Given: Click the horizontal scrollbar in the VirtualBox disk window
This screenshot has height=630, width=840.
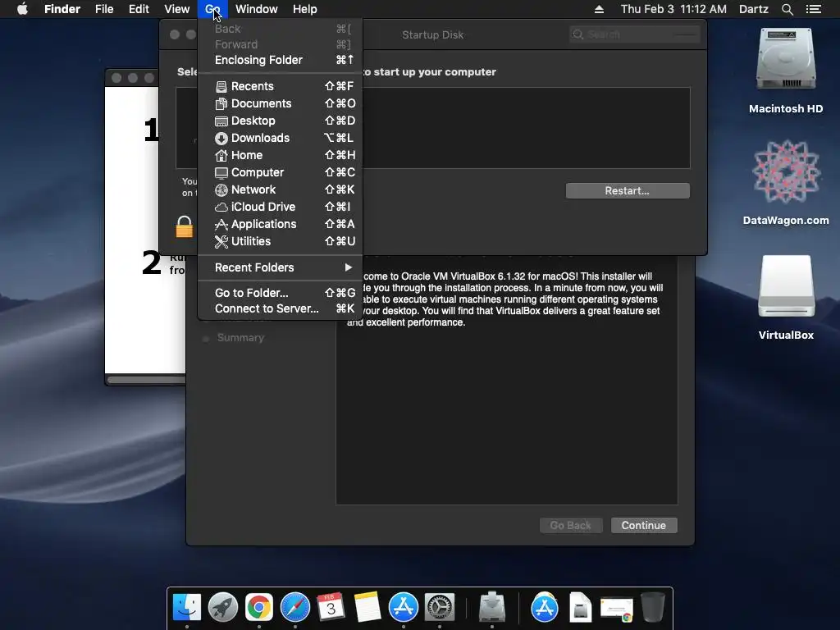Looking at the screenshot, I should pos(146,380).
